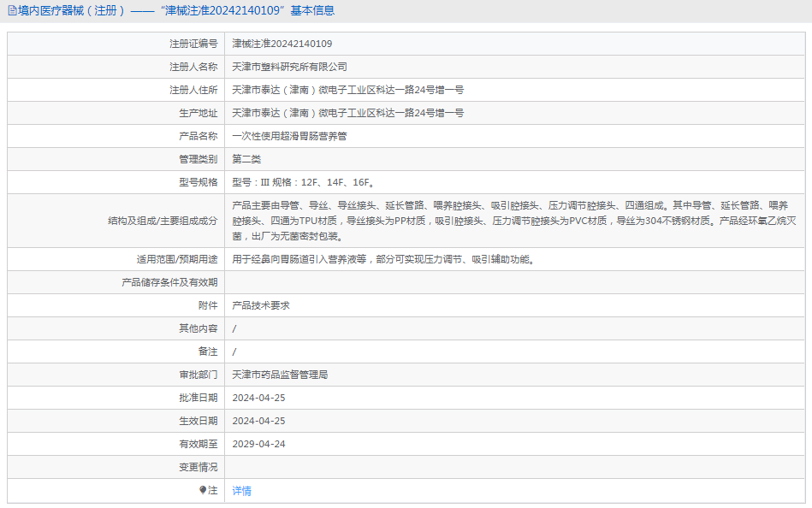This screenshot has width=812, height=508.
Task: Click the 管理类别 label
Action: tap(199, 159)
